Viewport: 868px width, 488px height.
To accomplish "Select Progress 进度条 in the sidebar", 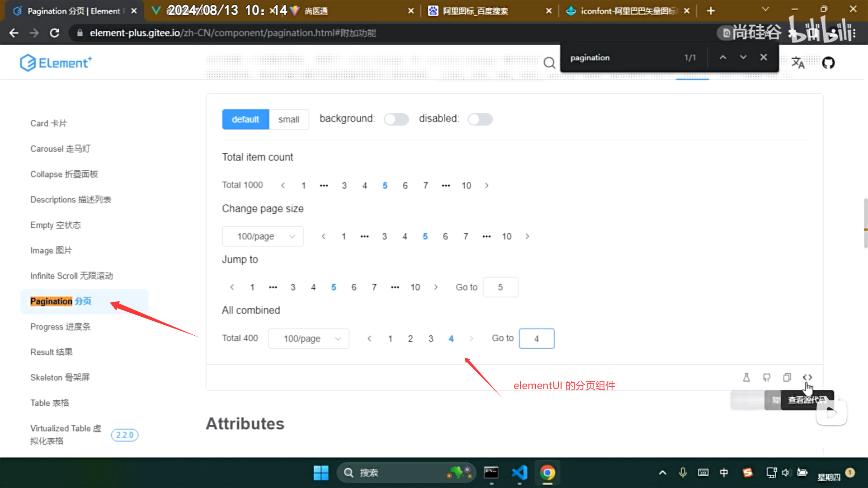I will 60,327.
